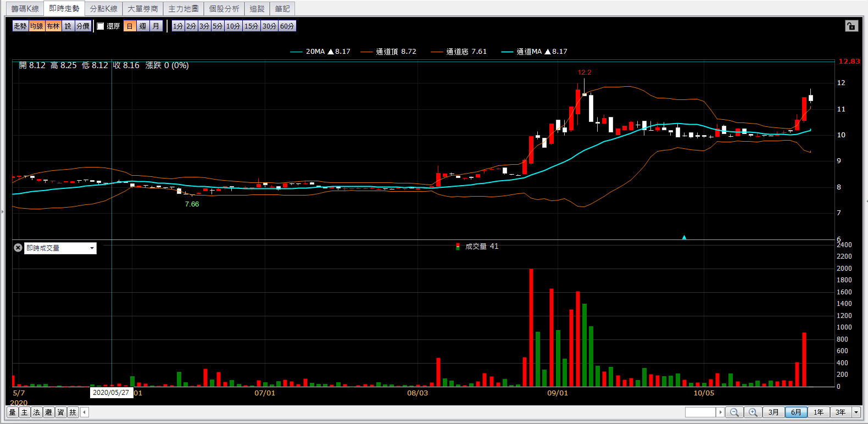
Task: Switch to the 主力地圖 tab
Action: pyautogui.click(x=183, y=9)
